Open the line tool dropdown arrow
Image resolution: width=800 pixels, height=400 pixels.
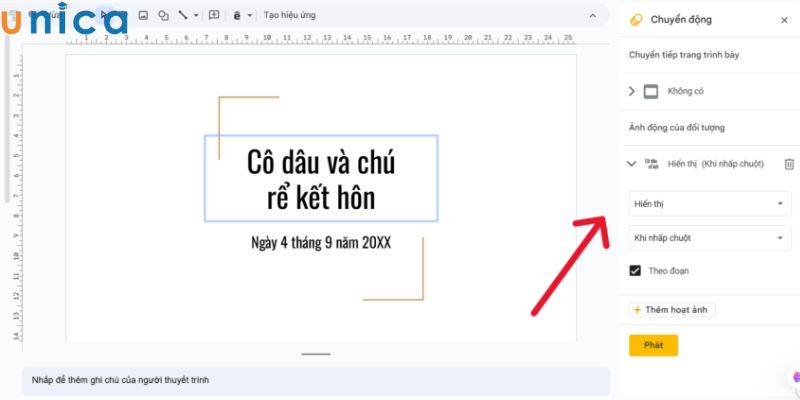tap(196, 15)
